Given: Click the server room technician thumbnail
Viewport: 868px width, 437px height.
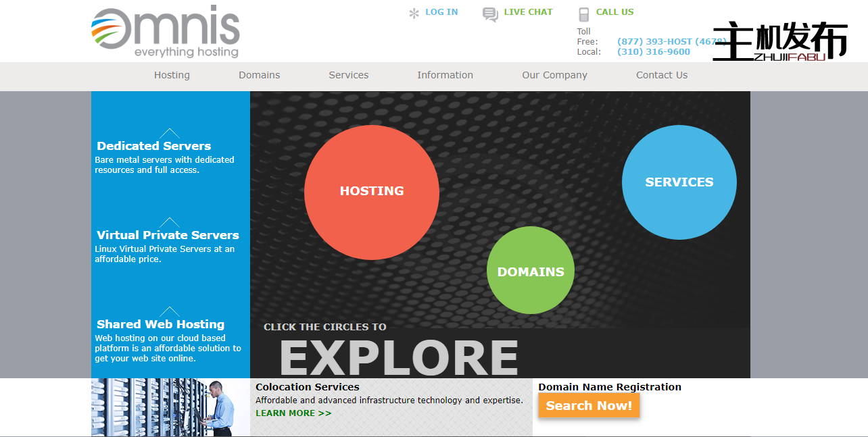Looking at the screenshot, I should pos(170,407).
